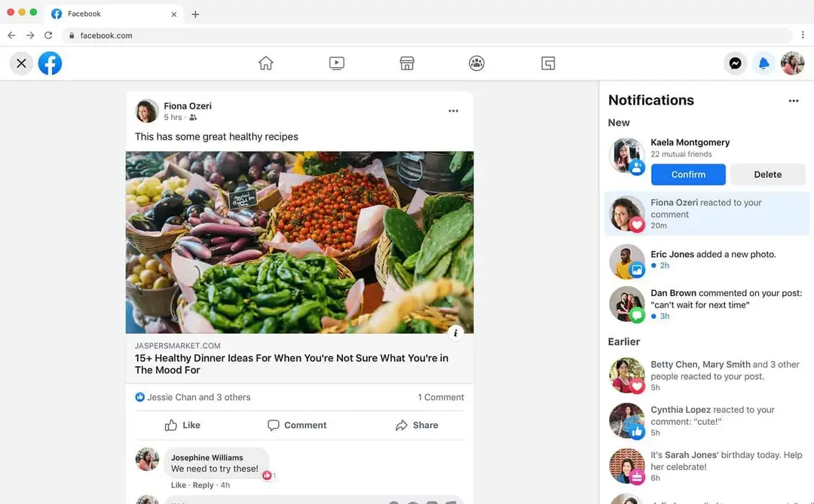Open Dan Brown commented notification
814x504 pixels.
click(x=707, y=304)
